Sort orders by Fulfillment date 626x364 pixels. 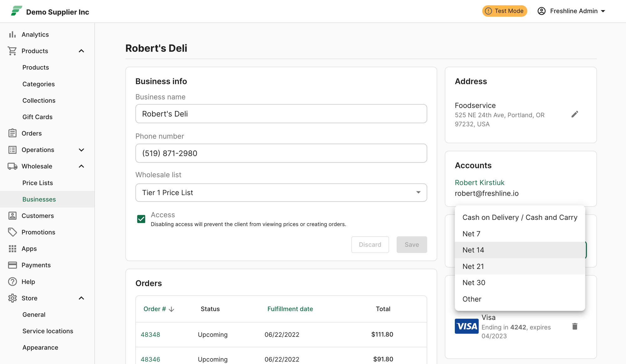(290, 309)
